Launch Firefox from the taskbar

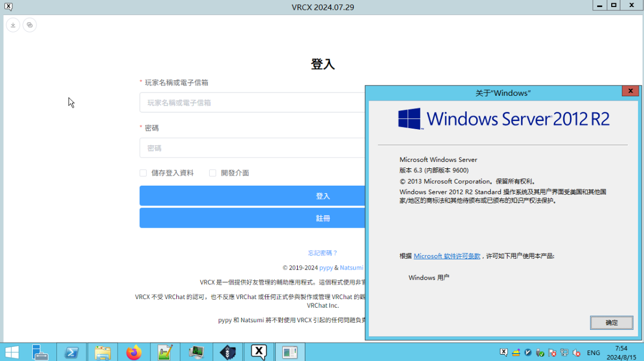pyautogui.click(x=134, y=352)
